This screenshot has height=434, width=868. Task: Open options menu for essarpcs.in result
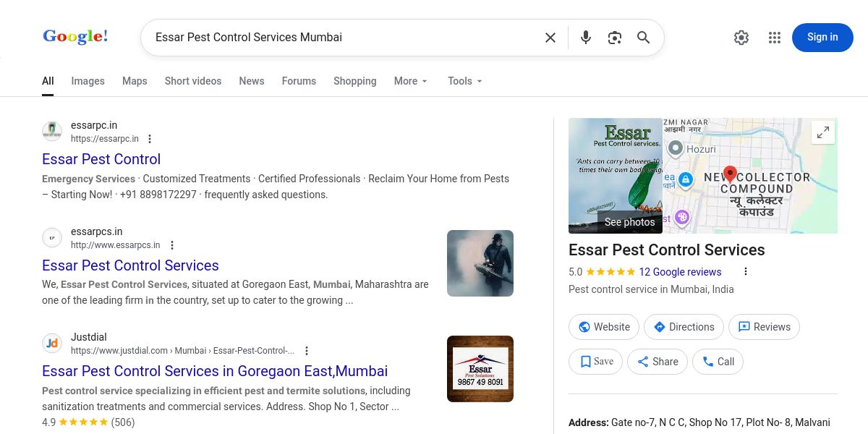point(171,245)
